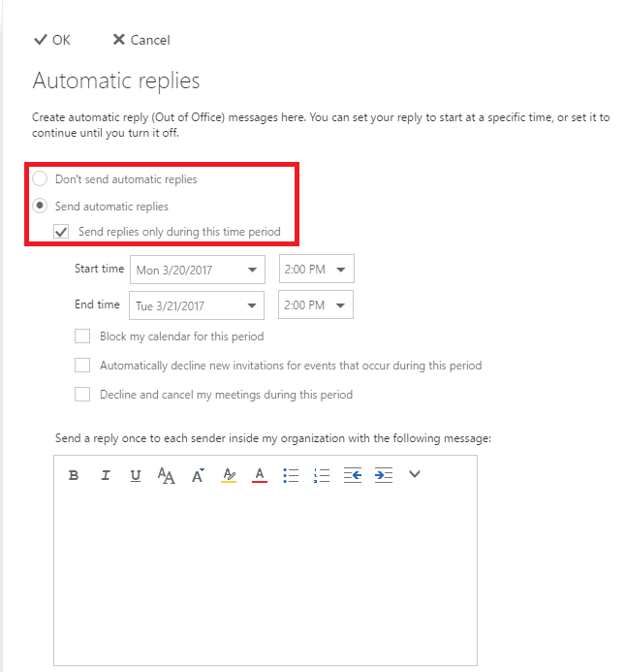This screenshot has width=625, height=672.
Task: Uncheck Send replies only during this time period
Action: pos(61,232)
